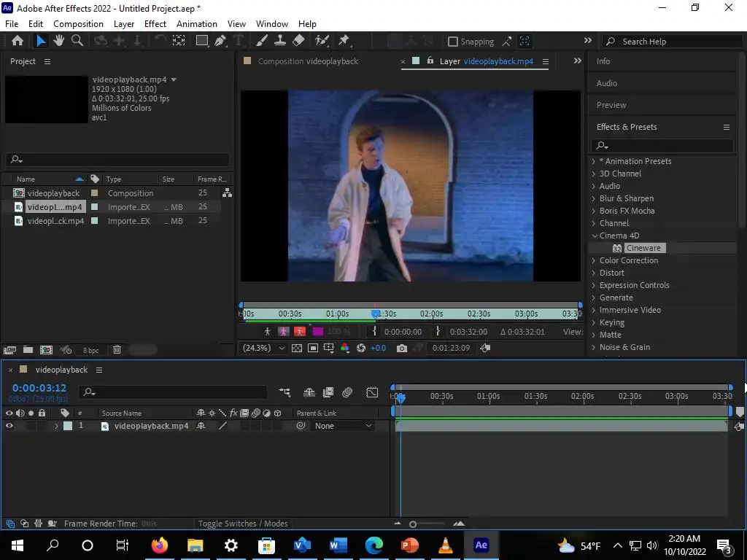Enable the Snapping checkbox
747x560 pixels.
(x=452, y=42)
